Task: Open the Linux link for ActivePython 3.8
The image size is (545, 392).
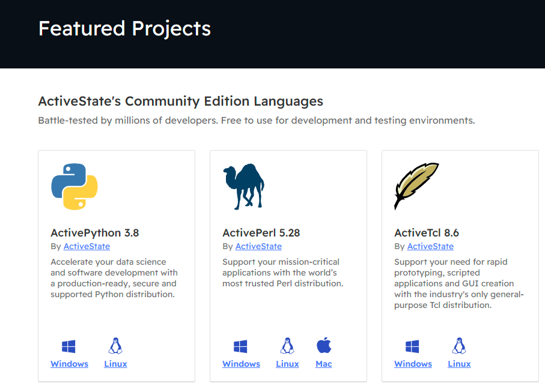Action: [116, 364]
